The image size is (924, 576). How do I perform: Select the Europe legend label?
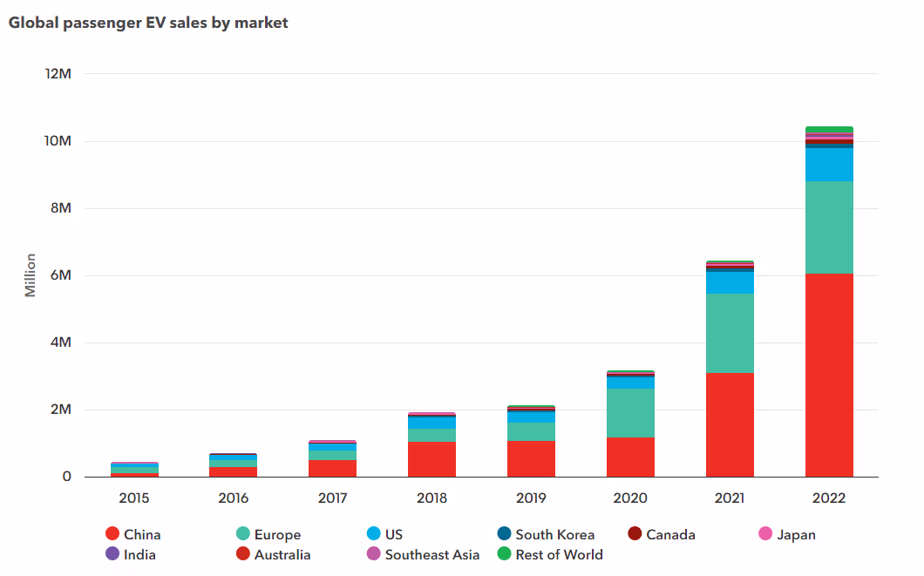tap(277, 535)
